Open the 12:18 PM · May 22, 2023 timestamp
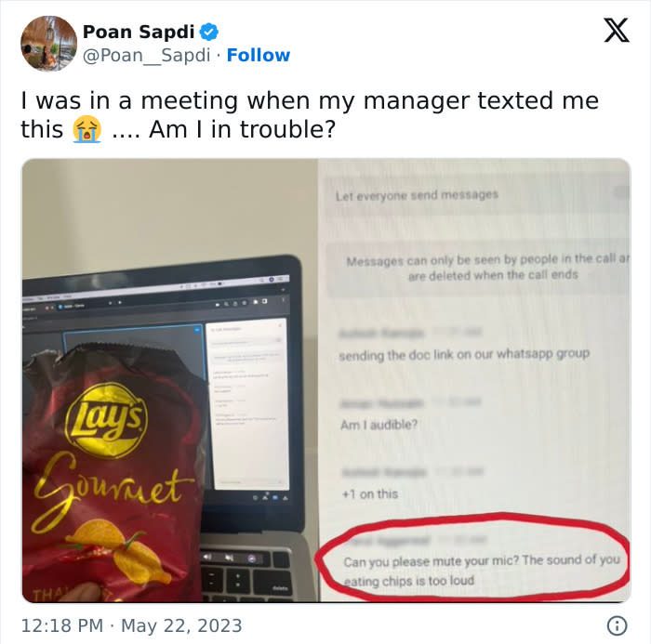The width and height of the screenshot is (651, 644). 131,625
